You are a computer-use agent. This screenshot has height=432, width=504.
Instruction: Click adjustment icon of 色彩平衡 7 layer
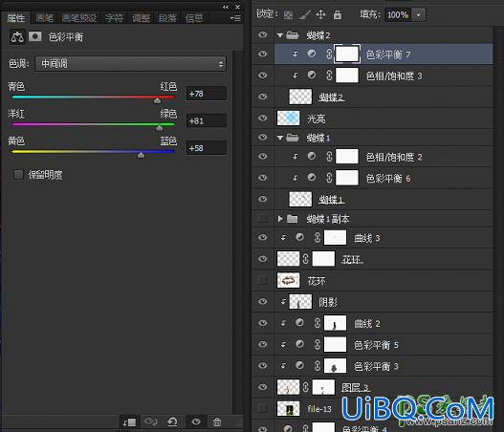(311, 54)
